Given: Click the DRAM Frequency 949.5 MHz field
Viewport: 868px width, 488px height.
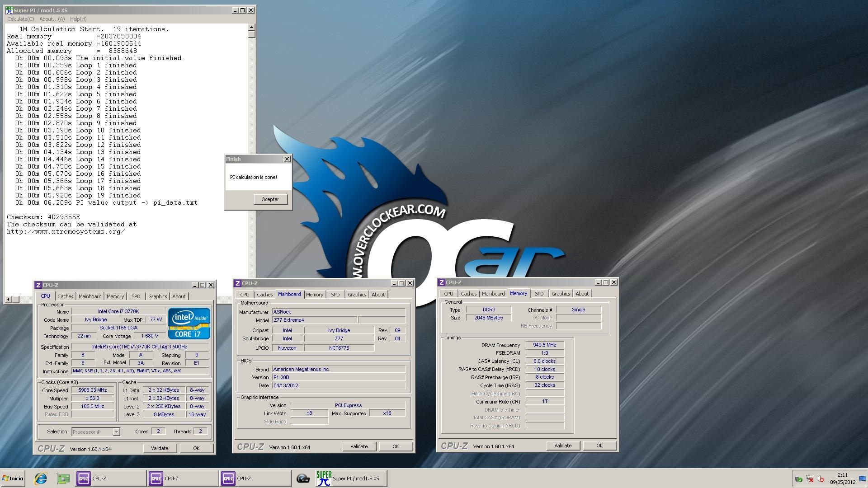Looking at the screenshot, I should pos(545,345).
